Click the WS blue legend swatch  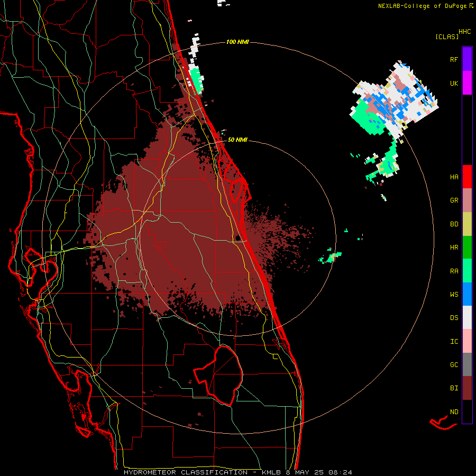[467, 294]
